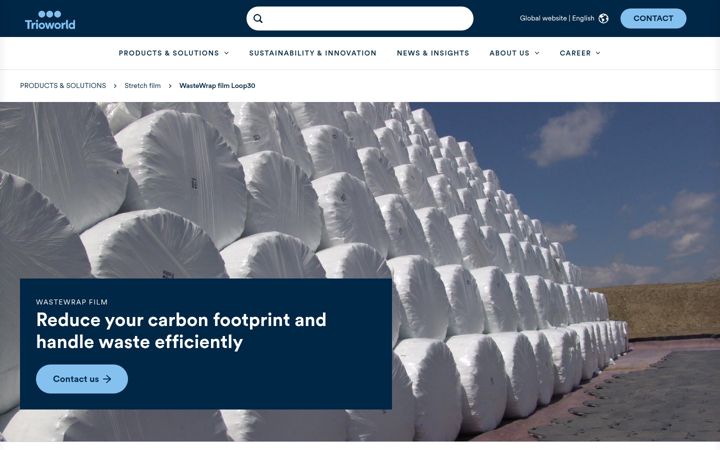
Task: Open NEWS & INSIGHTS page
Action: (x=433, y=53)
